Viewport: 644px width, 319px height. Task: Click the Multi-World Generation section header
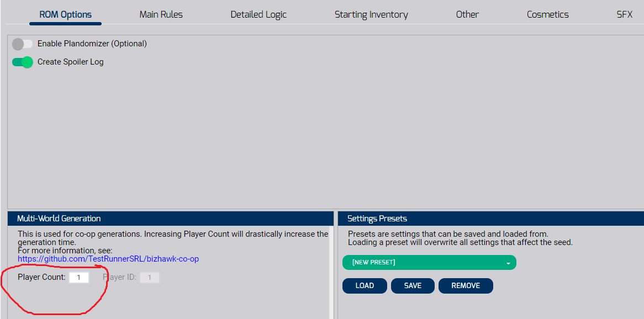(x=170, y=219)
